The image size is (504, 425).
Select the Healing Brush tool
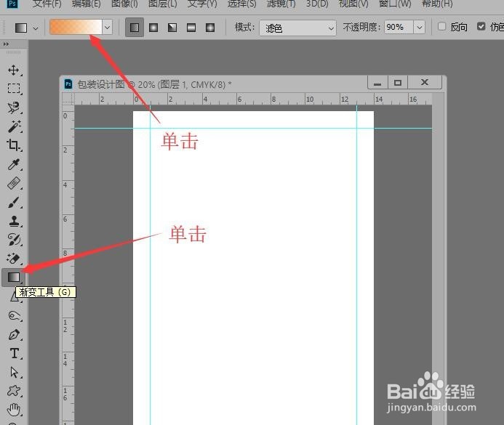click(x=14, y=183)
